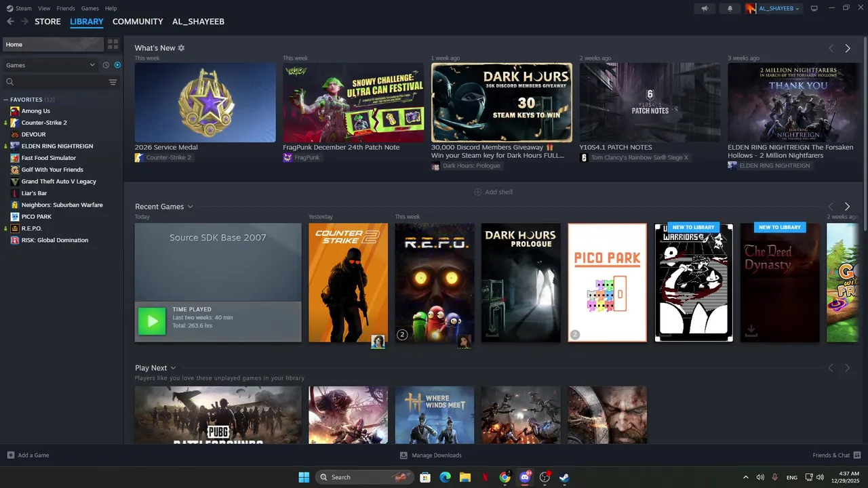This screenshot has width=868, height=488.
Task: Collapse the FAVORITES category
Action: coord(7,100)
